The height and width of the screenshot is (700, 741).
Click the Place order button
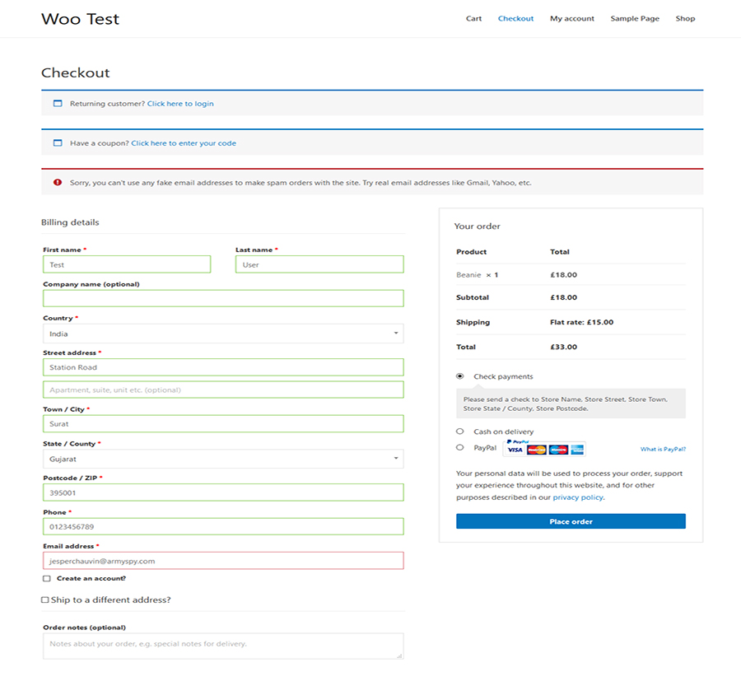click(571, 521)
